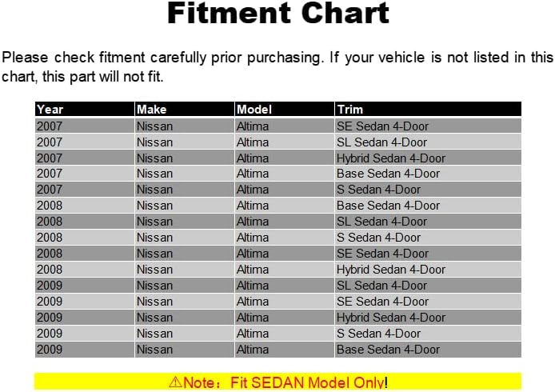Image resolution: width=555 pixels, height=392 pixels.
Task: Click Nissan in the 2008 S Sedan row
Action: pyautogui.click(x=154, y=238)
